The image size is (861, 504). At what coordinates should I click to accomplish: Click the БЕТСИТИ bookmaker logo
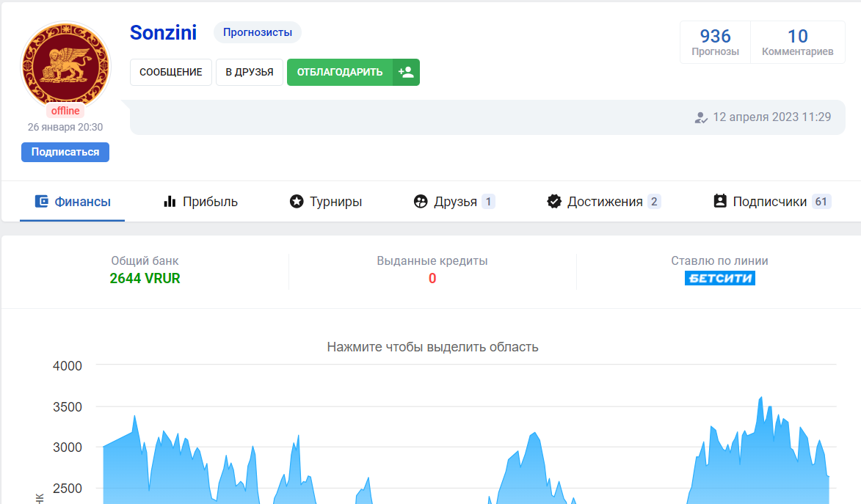[x=719, y=278]
